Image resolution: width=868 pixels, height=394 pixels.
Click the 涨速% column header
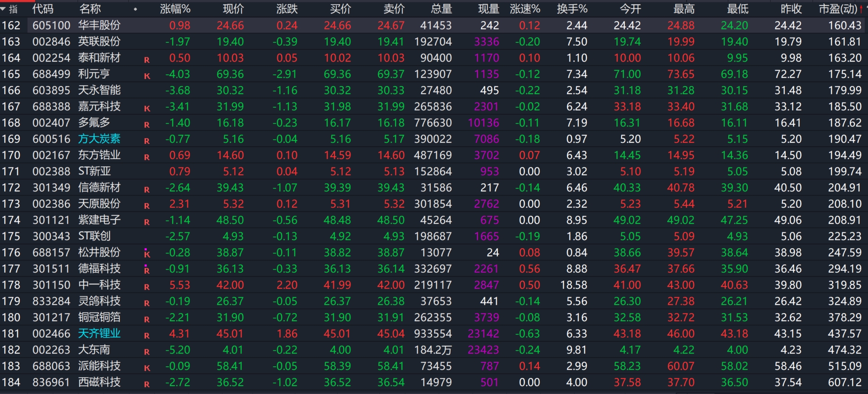tap(525, 9)
